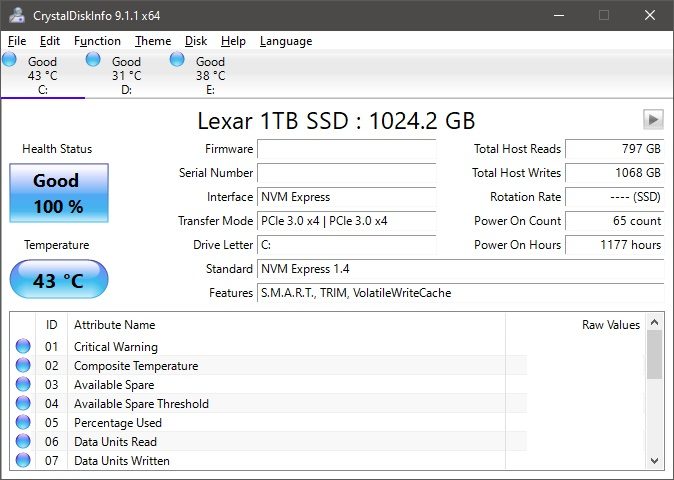The width and height of the screenshot is (674, 480).
Task: Open the Disk menu
Action: [x=196, y=41]
